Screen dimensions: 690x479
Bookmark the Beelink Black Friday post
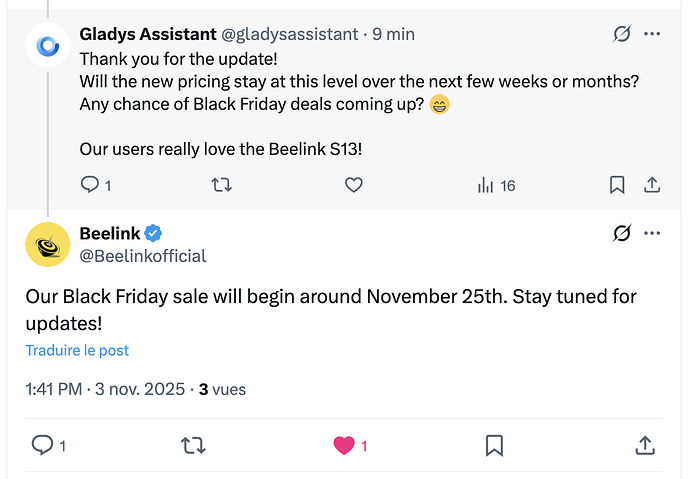coord(494,445)
